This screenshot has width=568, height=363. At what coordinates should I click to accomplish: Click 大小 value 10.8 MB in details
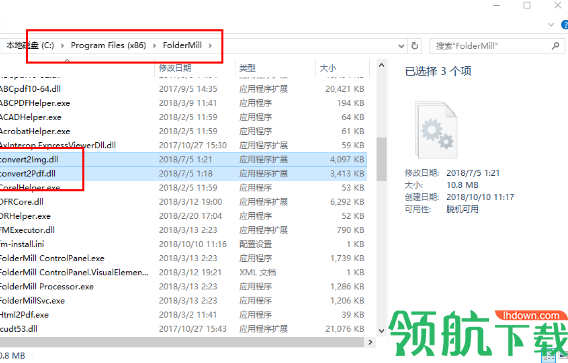(x=462, y=185)
